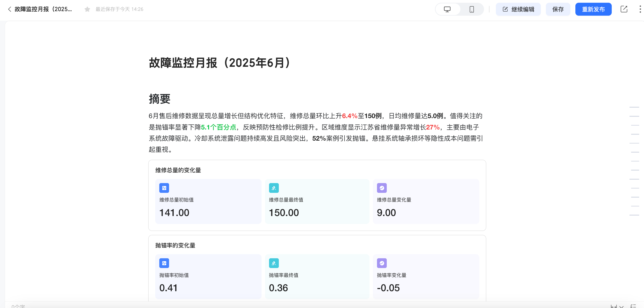Click the 维修总量最终值 teal icon
The height and width of the screenshot is (308, 644).
274,188
